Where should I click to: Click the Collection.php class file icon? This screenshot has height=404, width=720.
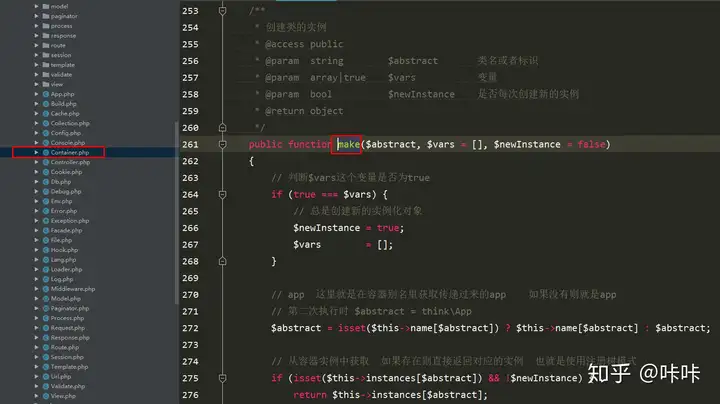(x=46, y=123)
